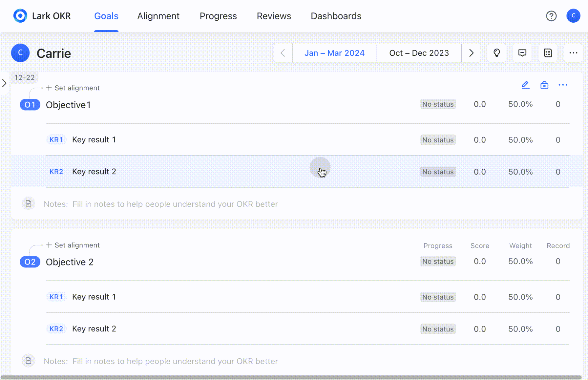Go to next period with right chevron
Viewport: 588px width, 380px height.
(471, 53)
